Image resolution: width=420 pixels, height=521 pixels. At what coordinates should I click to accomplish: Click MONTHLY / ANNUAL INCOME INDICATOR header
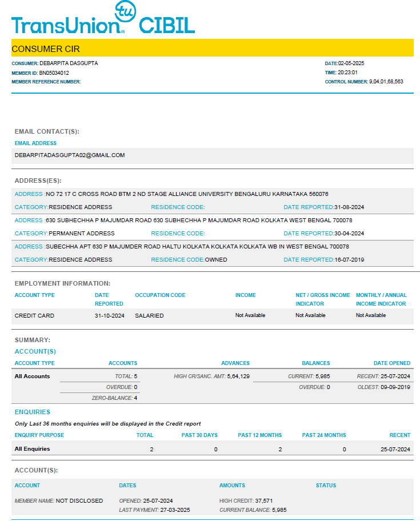coord(381,299)
